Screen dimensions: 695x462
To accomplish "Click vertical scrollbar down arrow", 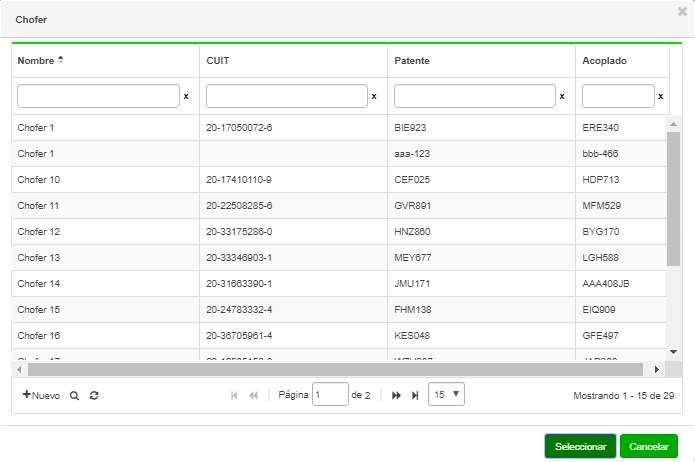I will (673, 352).
